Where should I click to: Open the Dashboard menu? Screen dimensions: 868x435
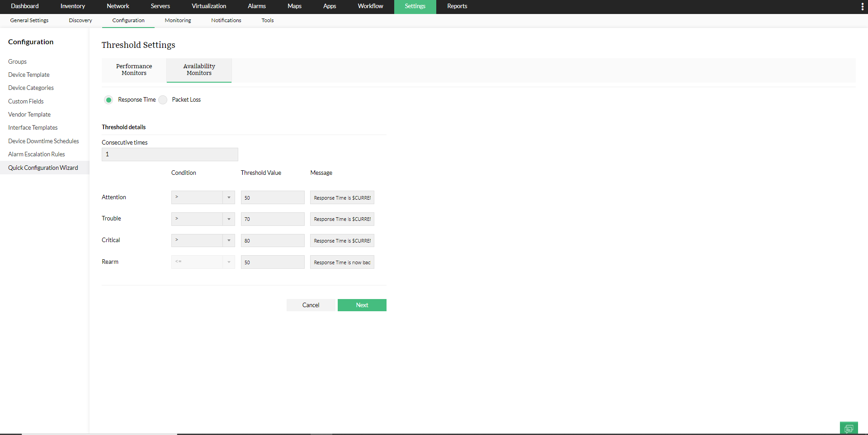click(x=25, y=6)
